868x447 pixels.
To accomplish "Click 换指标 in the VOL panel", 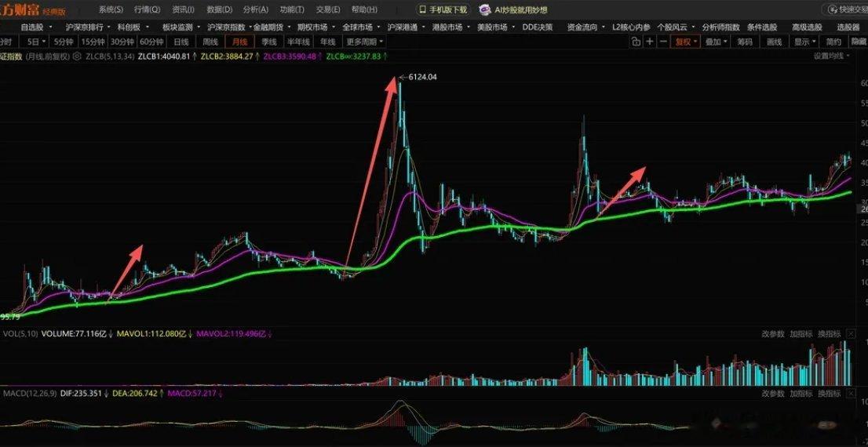I will point(830,333).
